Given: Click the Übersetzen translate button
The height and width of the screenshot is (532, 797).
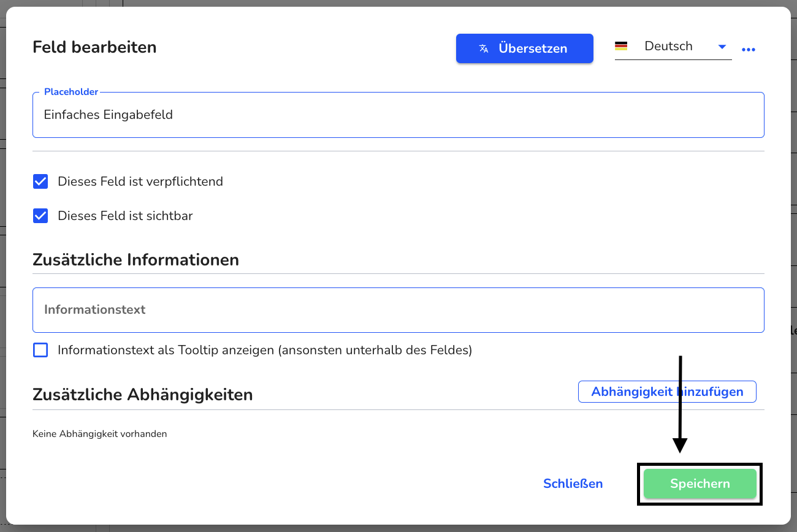Looking at the screenshot, I should [x=524, y=48].
